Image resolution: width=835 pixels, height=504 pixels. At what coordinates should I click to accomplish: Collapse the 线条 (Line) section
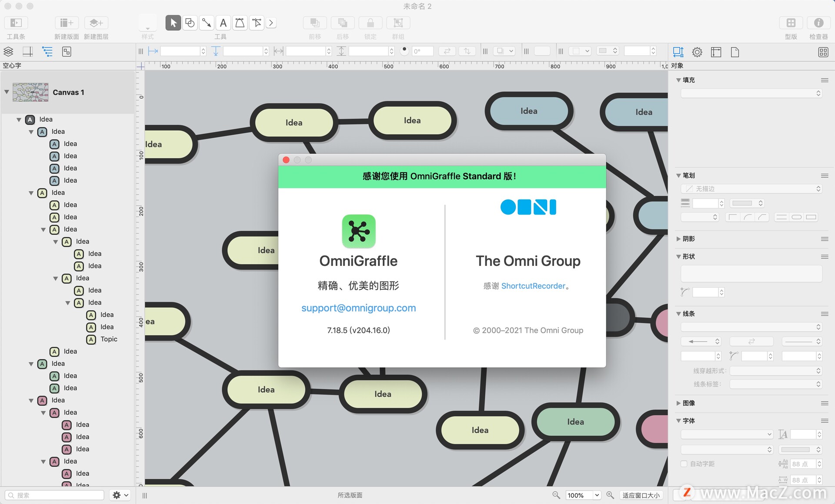(678, 314)
